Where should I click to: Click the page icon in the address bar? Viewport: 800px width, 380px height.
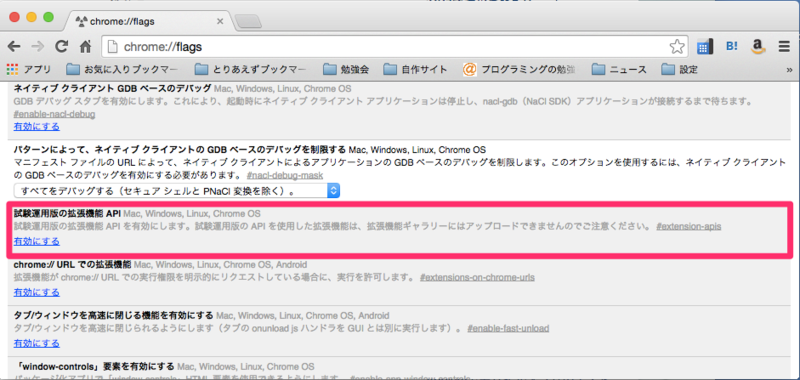[113, 47]
